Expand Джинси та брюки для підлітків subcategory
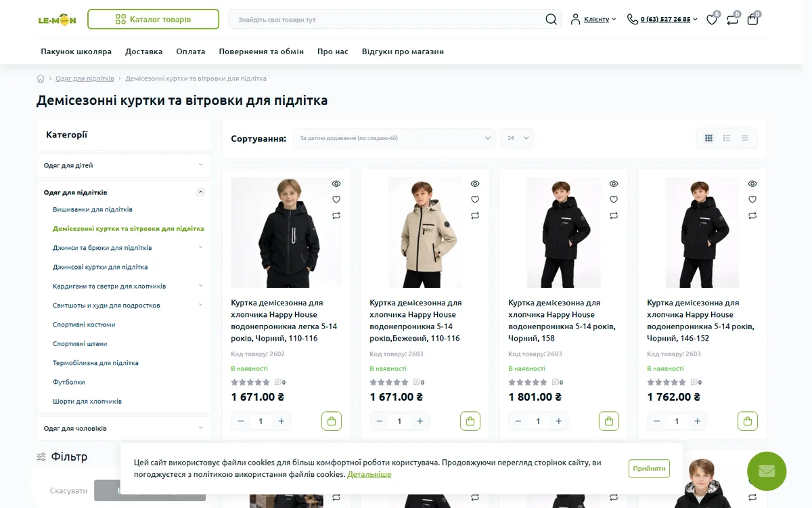 point(200,247)
